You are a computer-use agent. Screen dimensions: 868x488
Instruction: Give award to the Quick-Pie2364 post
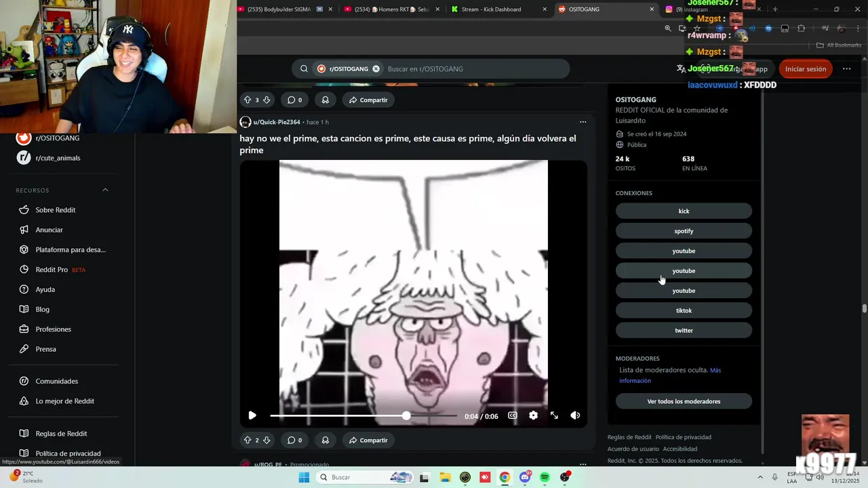pos(325,440)
